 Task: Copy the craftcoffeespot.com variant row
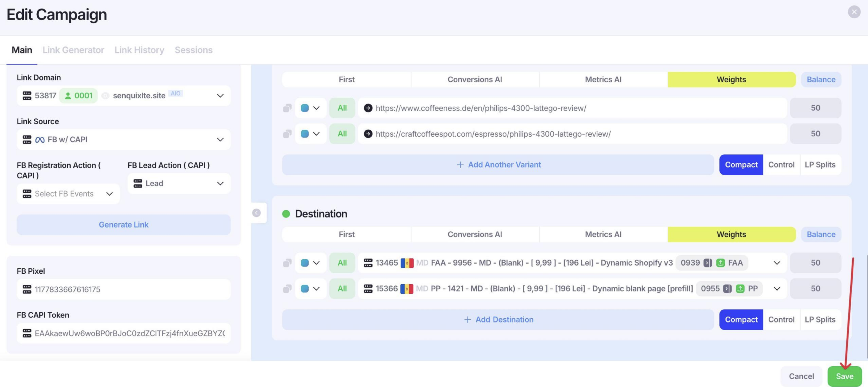287,134
